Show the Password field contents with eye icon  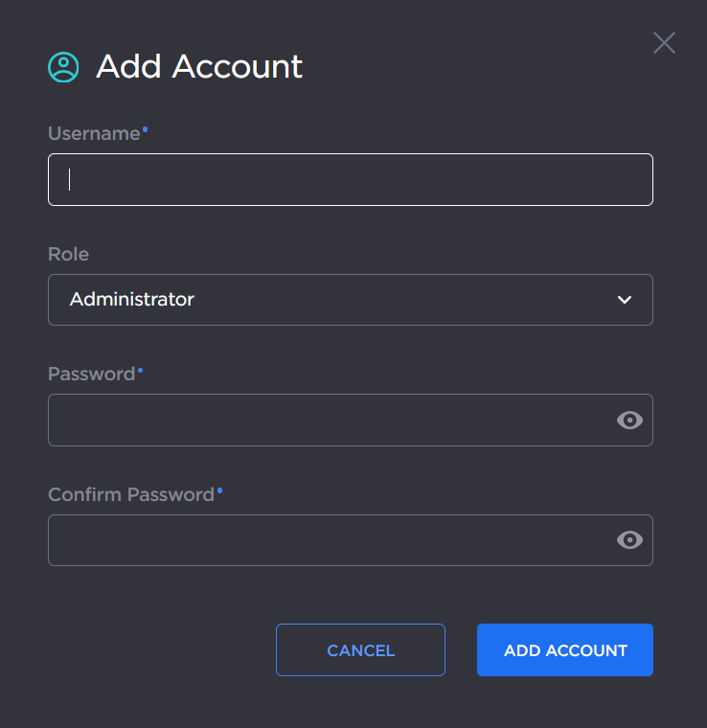(x=629, y=420)
